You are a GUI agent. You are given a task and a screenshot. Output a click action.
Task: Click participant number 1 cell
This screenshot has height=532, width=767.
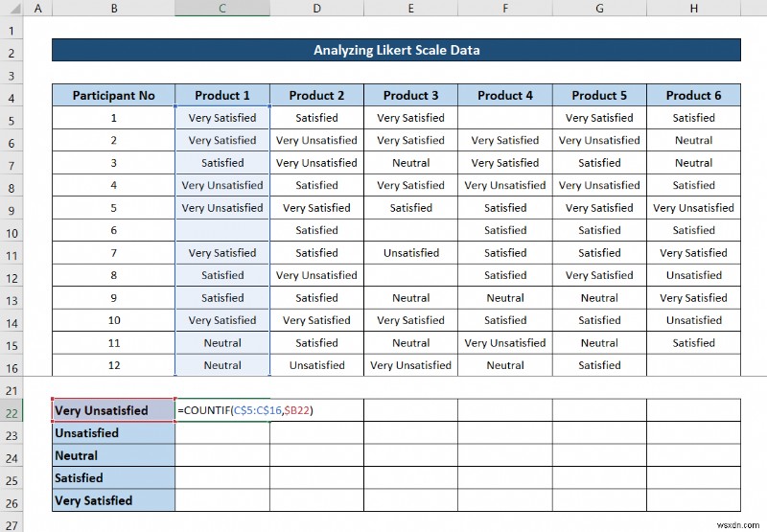coord(113,118)
